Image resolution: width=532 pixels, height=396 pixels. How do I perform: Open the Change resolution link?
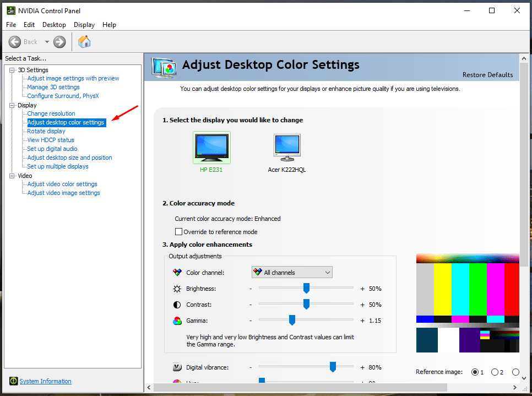tap(51, 113)
